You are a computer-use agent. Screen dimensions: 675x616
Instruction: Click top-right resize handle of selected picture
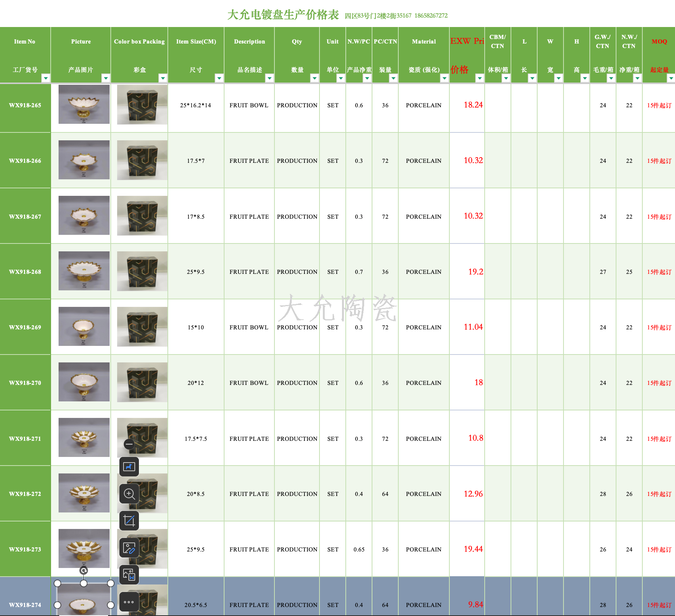[x=111, y=583]
